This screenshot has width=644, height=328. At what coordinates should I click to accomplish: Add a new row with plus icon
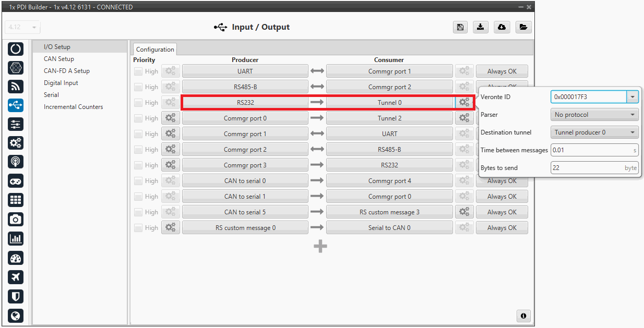click(x=320, y=247)
